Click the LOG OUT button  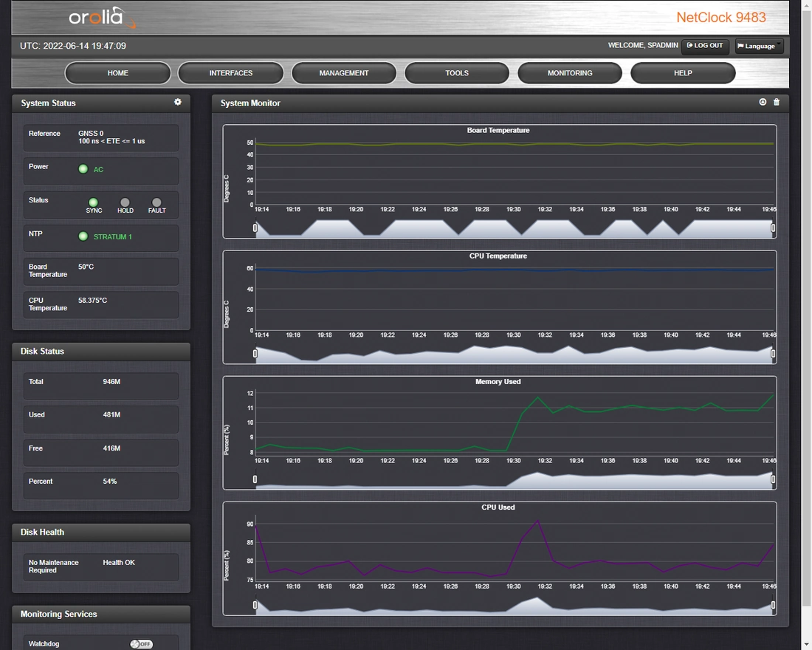tap(705, 46)
